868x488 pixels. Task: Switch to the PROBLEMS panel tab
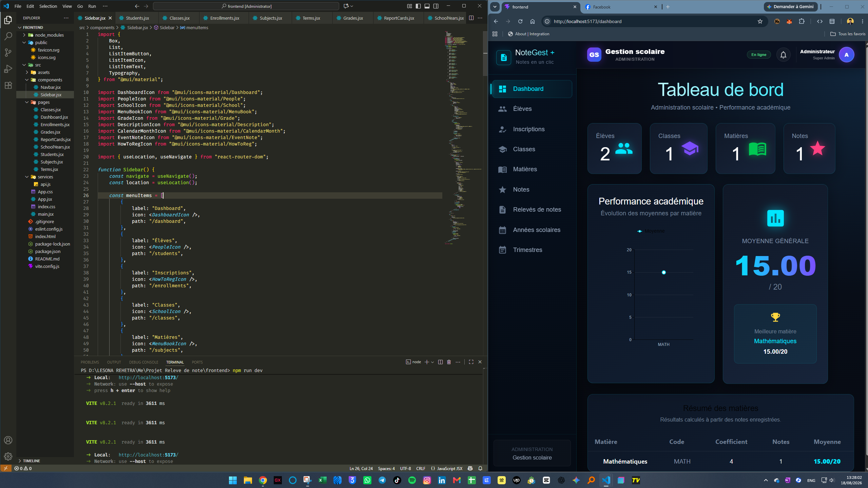click(x=90, y=362)
